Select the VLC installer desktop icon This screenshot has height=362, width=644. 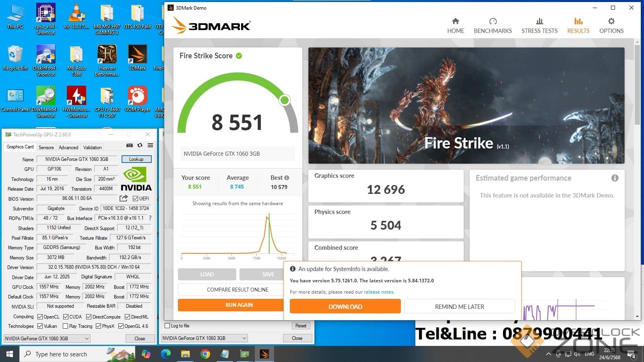[76, 16]
